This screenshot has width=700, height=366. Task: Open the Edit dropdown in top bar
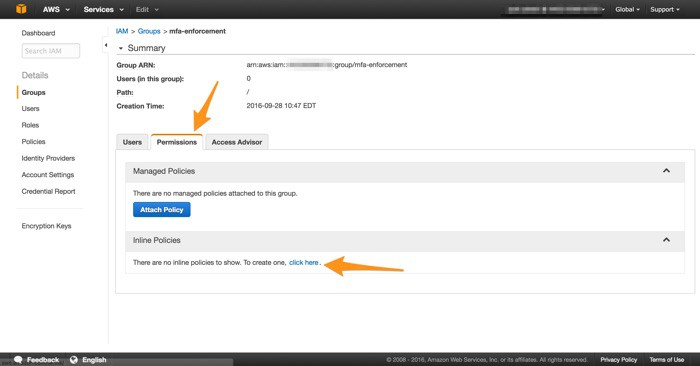point(147,9)
